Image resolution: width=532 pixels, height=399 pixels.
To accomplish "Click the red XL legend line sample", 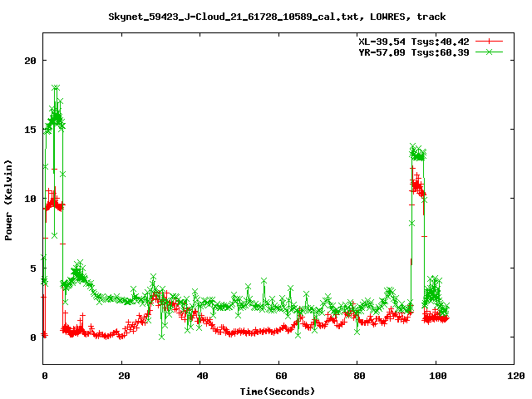I will point(489,42).
